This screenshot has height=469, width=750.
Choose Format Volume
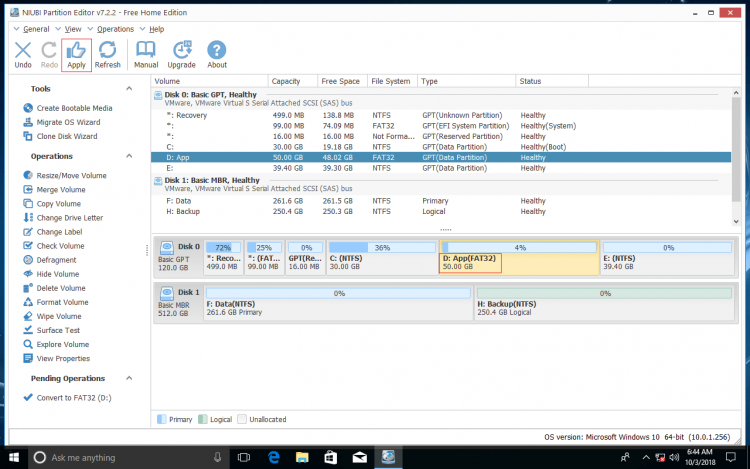[55, 302]
